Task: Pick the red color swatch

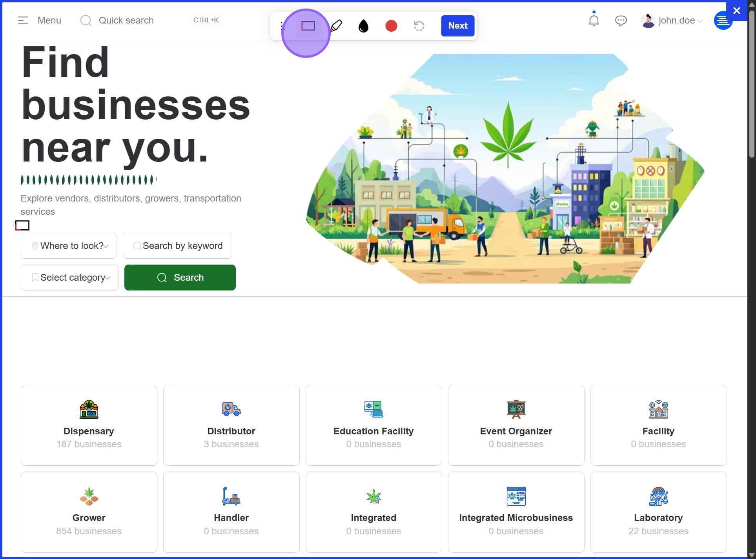Action: pos(391,26)
